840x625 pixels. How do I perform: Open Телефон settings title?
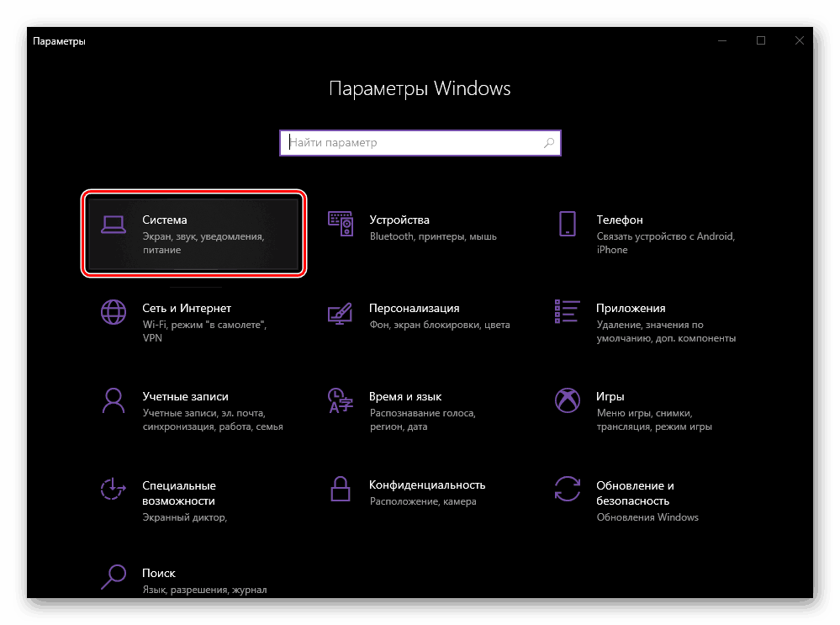[620, 220]
